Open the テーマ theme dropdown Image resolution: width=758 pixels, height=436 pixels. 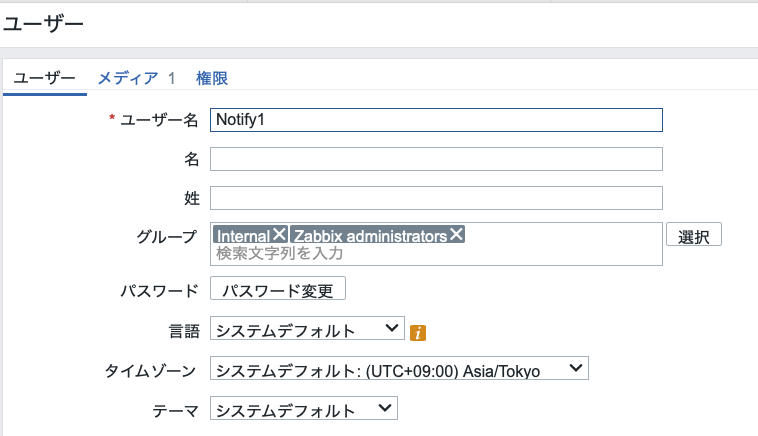(304, 408)
